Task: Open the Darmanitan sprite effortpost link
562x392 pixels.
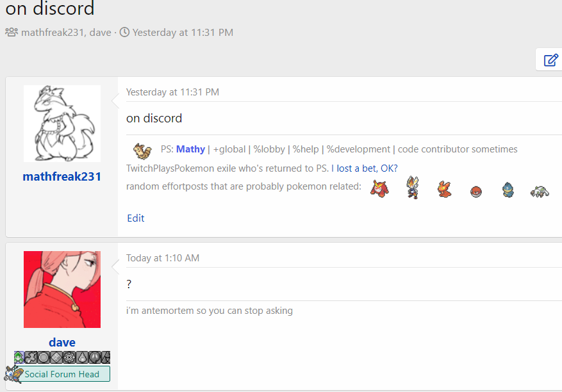Action: point(379,188)
